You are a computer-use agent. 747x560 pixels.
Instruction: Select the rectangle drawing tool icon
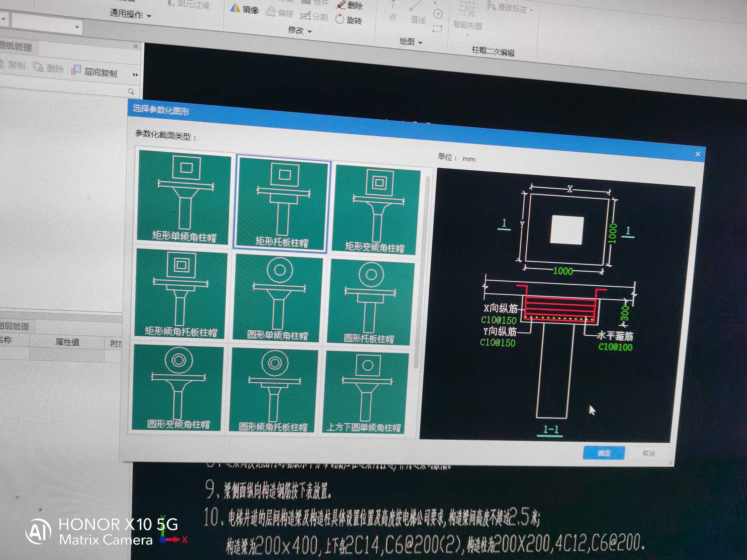[x=437, y=29]
